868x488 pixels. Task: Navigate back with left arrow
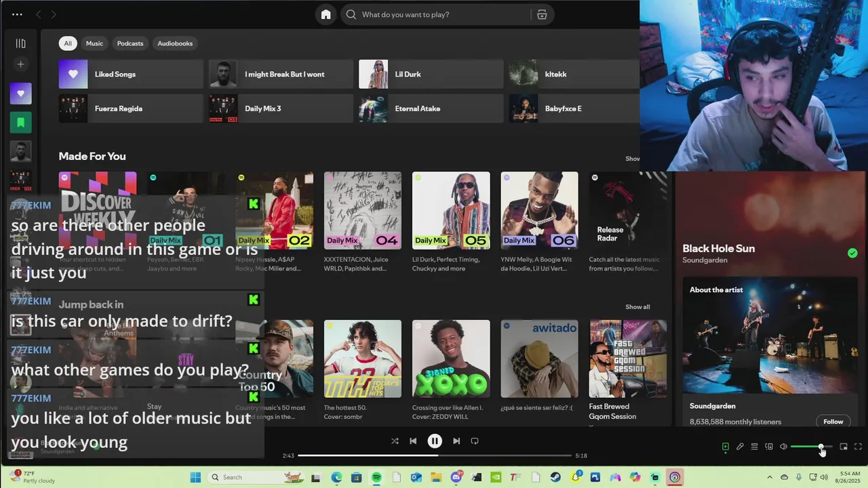click(x=39, y=14)
